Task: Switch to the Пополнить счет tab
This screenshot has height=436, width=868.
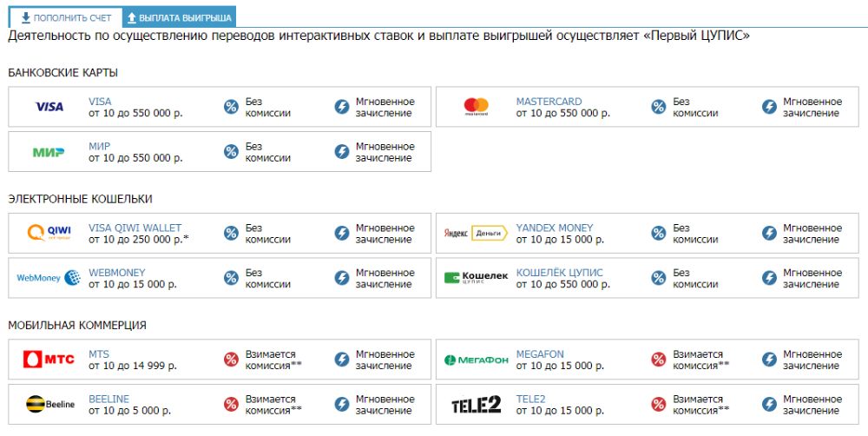Action: (65, 17)
